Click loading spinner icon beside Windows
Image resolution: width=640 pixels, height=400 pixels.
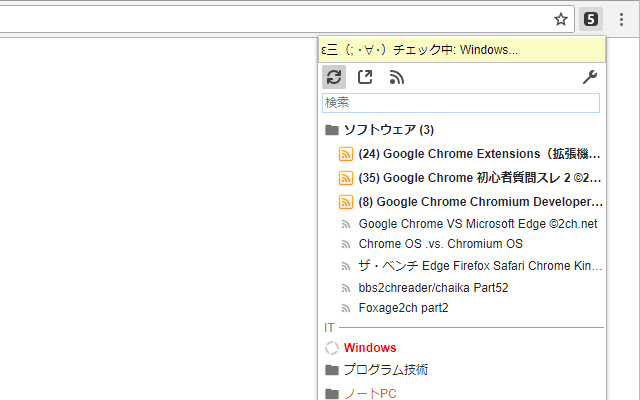332,348
